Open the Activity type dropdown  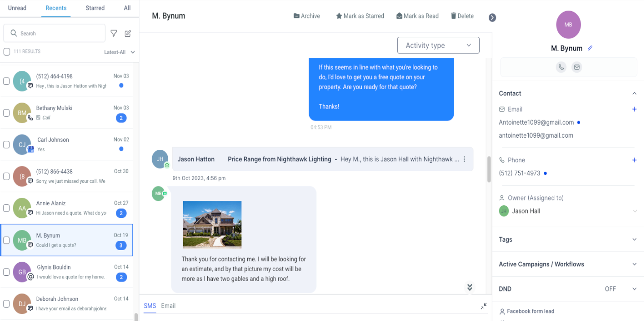438,45
